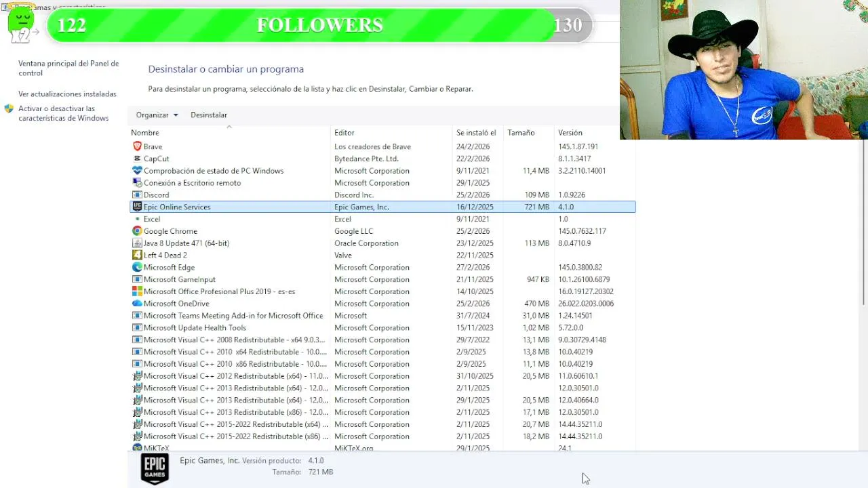Sort list by Editor column header

pyautogui.click(x=391, y=133)
